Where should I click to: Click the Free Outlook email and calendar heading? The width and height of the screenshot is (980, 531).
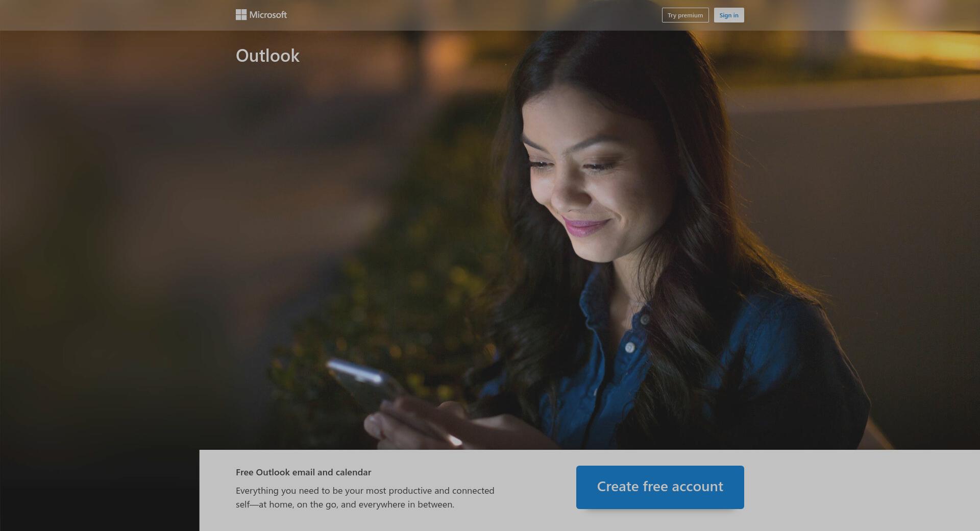coord(303,472)
